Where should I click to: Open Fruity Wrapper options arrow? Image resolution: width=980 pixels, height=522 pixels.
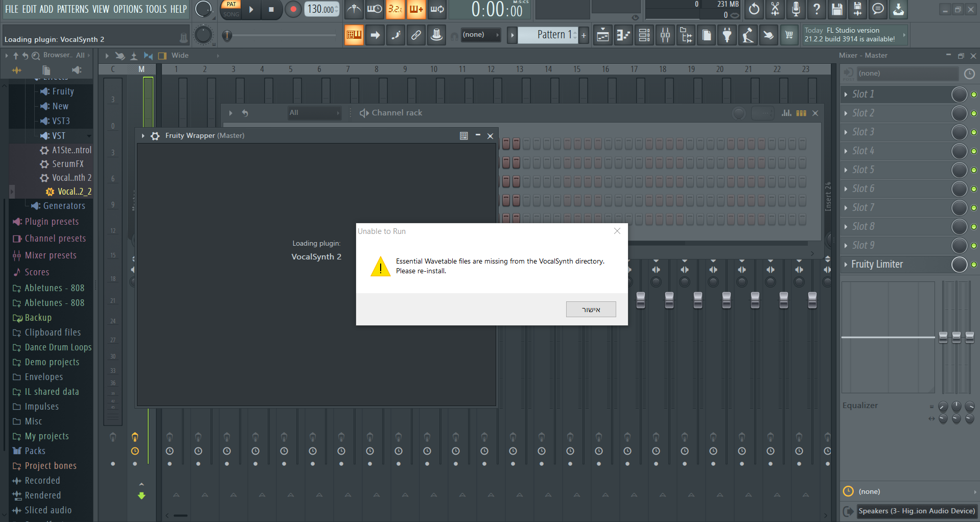[x=143, y=136]
